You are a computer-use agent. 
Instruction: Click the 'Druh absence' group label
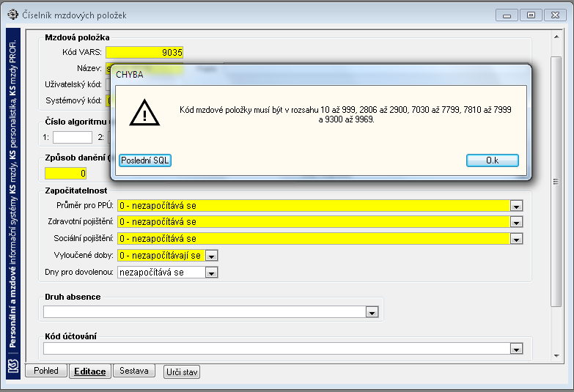73,297
